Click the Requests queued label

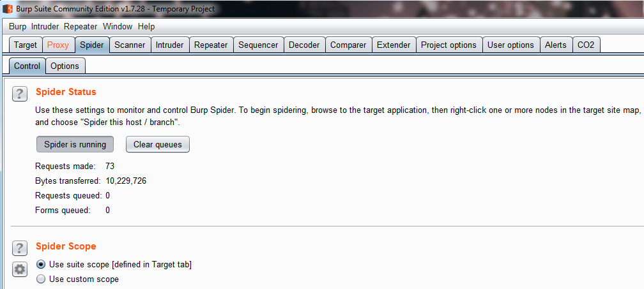(x=68, y=195)
